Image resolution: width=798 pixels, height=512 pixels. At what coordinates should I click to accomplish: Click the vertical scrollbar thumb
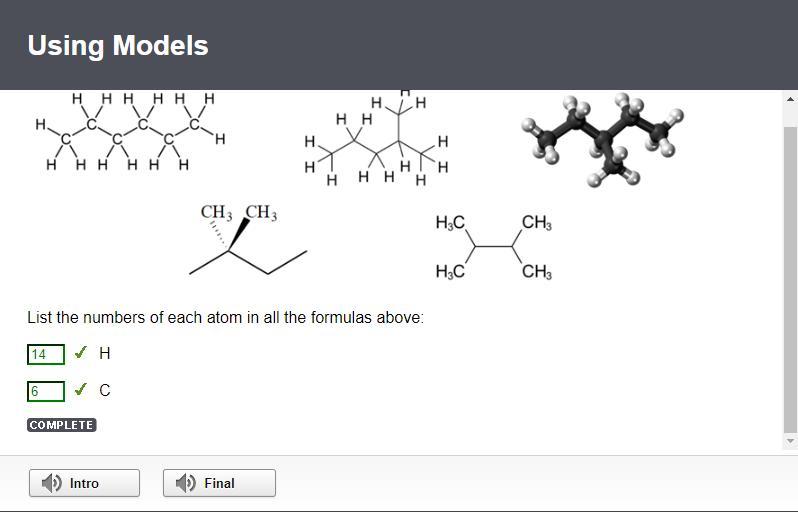pyautogui.click(x=790, y=279)
